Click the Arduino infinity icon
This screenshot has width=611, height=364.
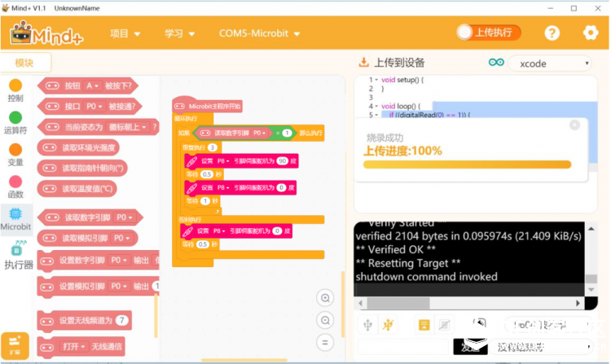(496, 62)
